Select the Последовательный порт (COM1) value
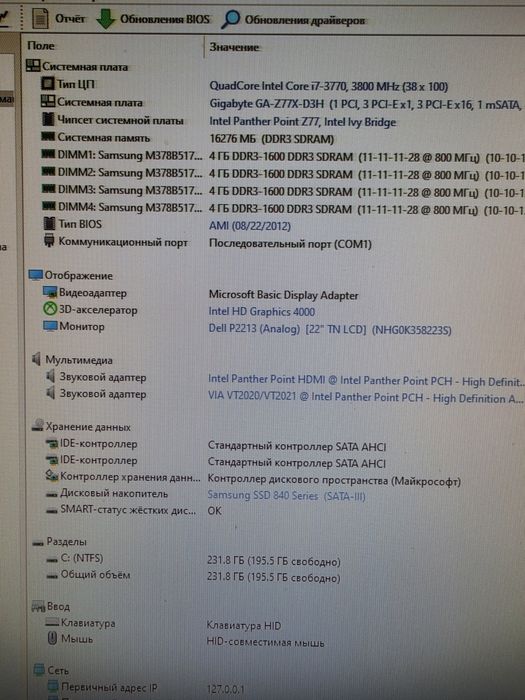 (x=290, y=244)
